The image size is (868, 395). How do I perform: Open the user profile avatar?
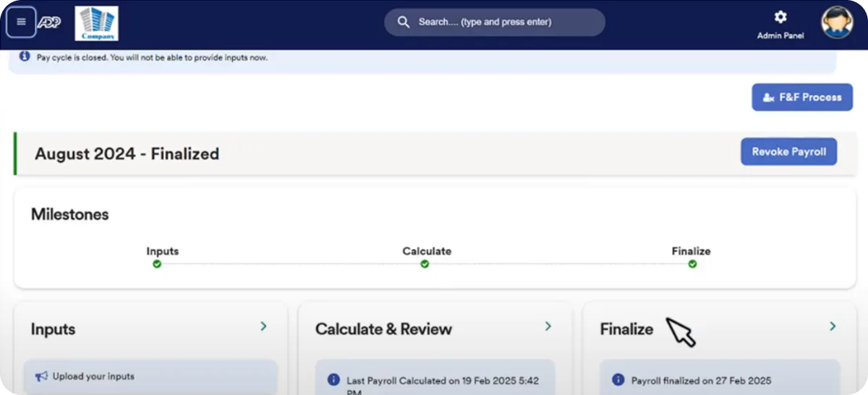[837, 22]
